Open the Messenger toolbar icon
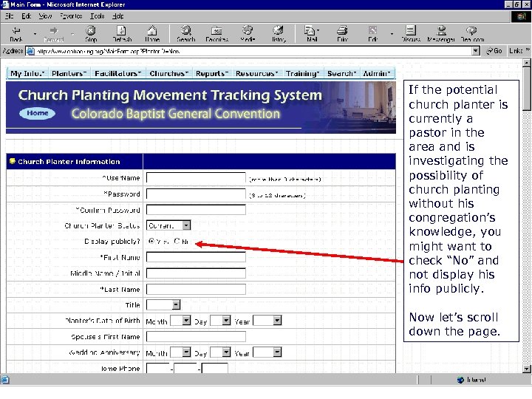The width and height of the screenshot is (532, 399). click(441, 30)
